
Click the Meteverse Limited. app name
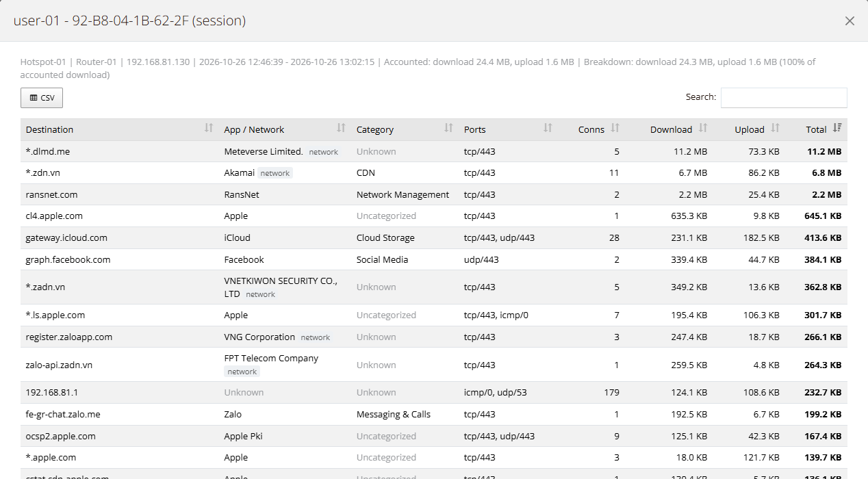pos(264,151)
